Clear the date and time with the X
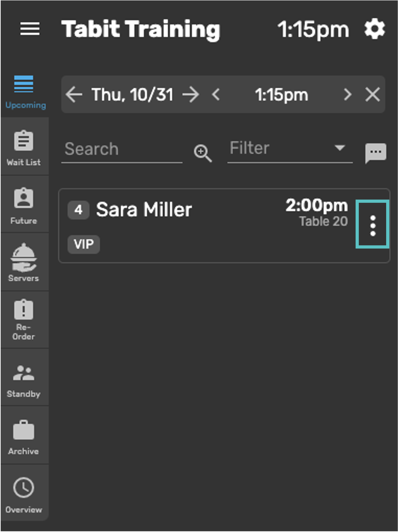Viewport: 398px width, 532px height. pyautogui.click(x=372, y=94)
